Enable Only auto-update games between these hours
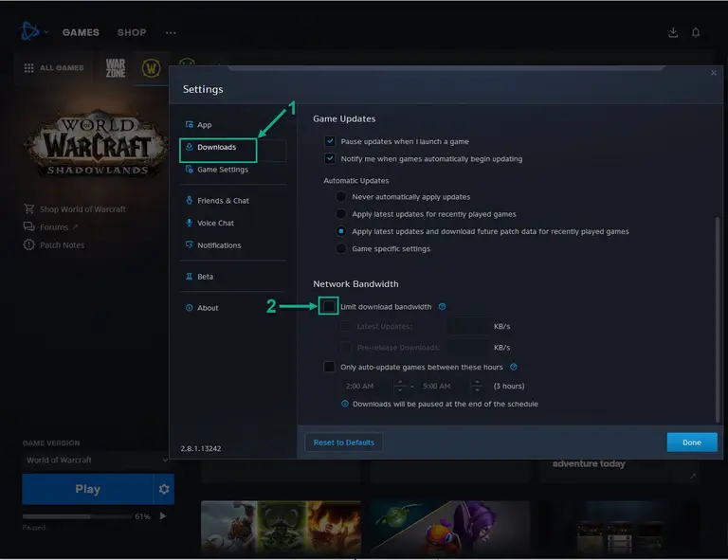Viewport: 728px width, 560px height. [329, 367]
